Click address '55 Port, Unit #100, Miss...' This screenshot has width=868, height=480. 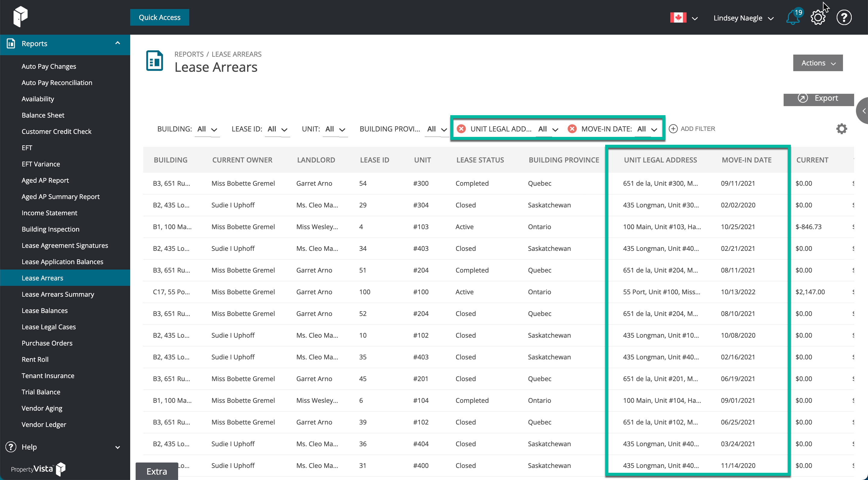pos(662,292)
